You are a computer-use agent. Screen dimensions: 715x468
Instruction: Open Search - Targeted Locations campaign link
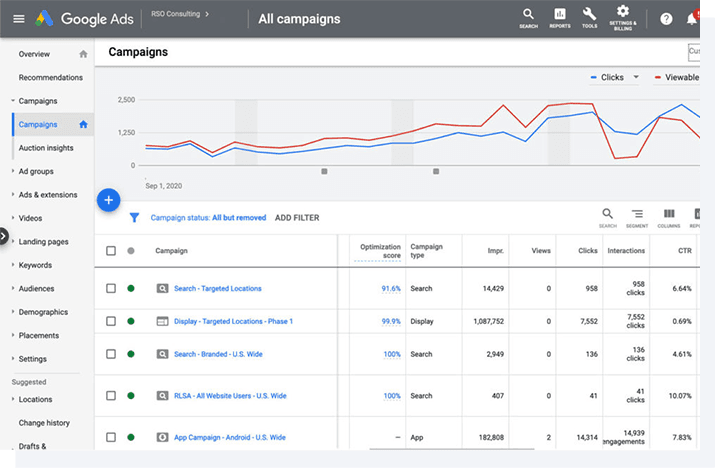coord(218,288)
